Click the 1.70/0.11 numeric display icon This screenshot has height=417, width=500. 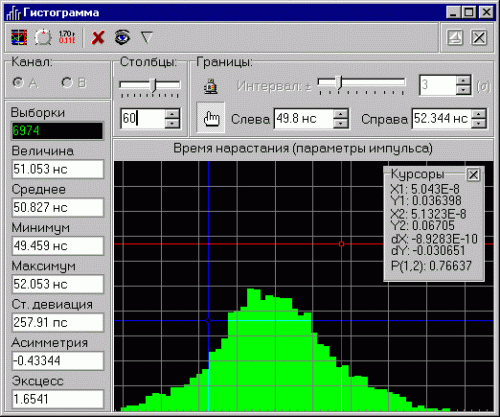67,37
